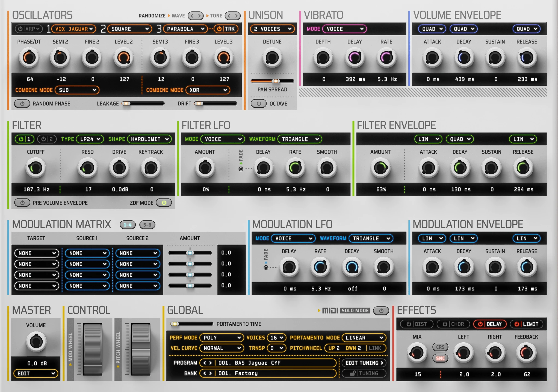Open oscillator 1 VOX JAGUAR waveform dropdown

click(x=73, y=29)
